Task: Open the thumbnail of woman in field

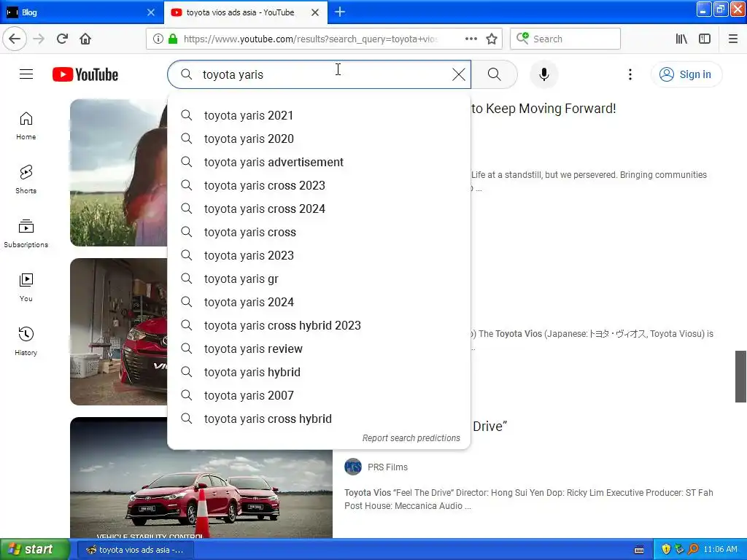Action: (119, 172)
